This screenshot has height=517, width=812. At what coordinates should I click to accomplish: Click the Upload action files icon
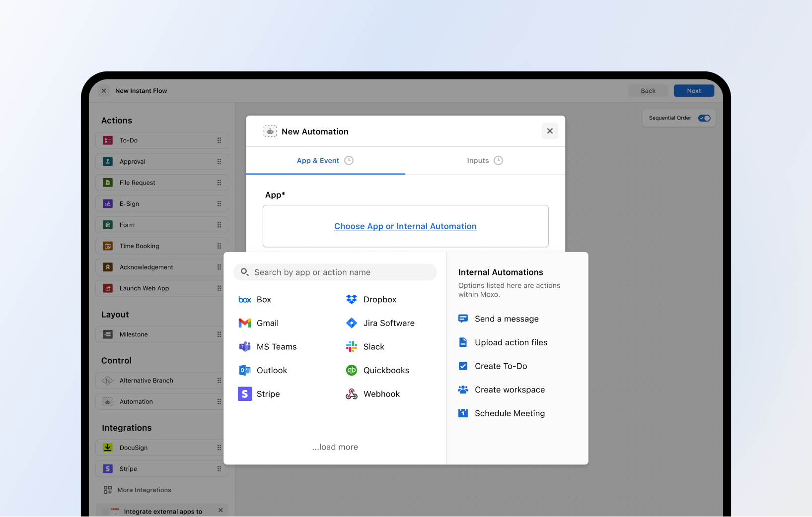(463, 342)
